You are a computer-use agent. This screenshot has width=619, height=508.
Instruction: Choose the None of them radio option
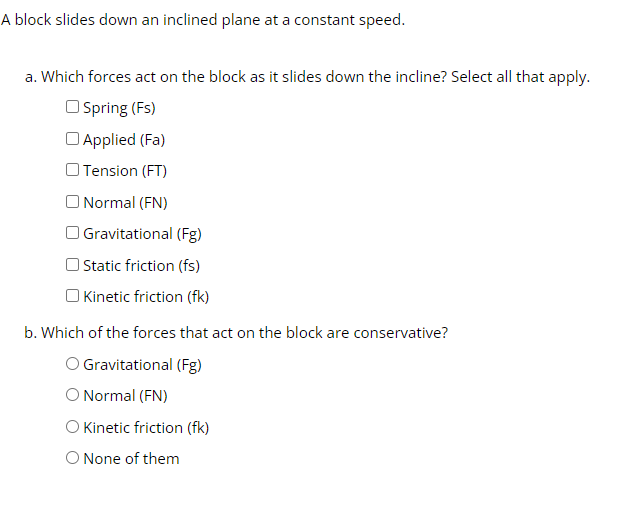point(72,458)
